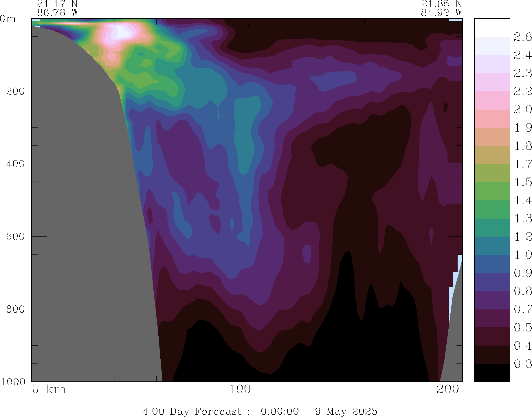Select tan colorbar swatch between 1.7 and 1.8

492,155
